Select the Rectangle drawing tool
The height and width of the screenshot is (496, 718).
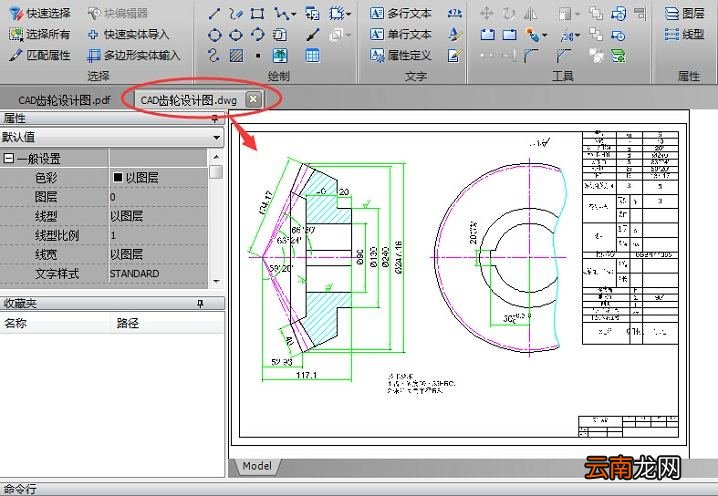point(257,13)
